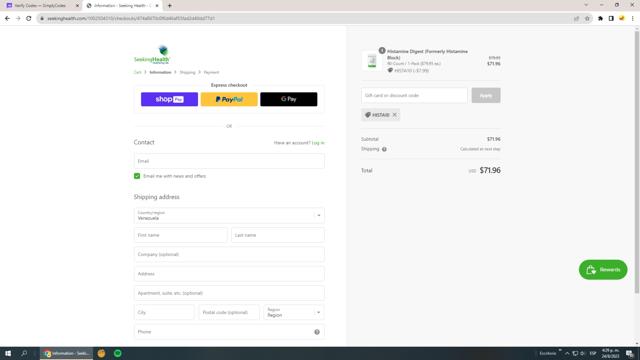Click the address bar URL
640x360 pixels.
(x=131, y=18)
